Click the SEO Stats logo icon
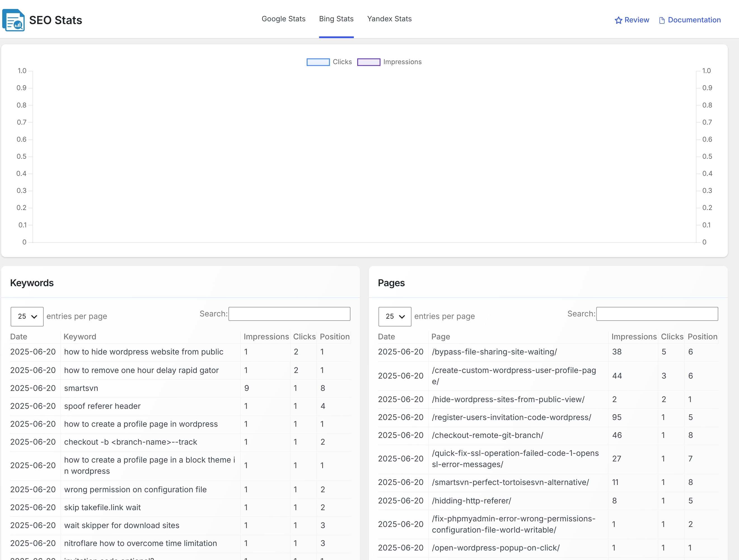 click(x=13, y=20)
